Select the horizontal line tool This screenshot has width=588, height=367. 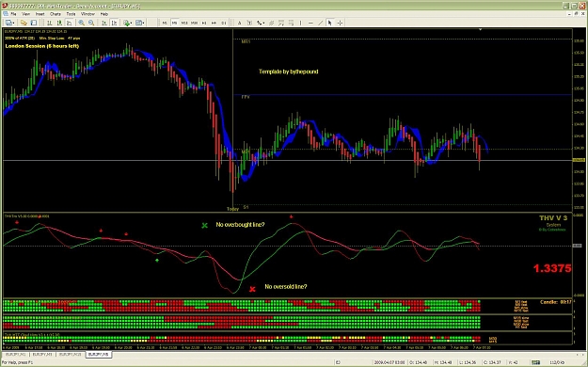[x=310, y=23]
